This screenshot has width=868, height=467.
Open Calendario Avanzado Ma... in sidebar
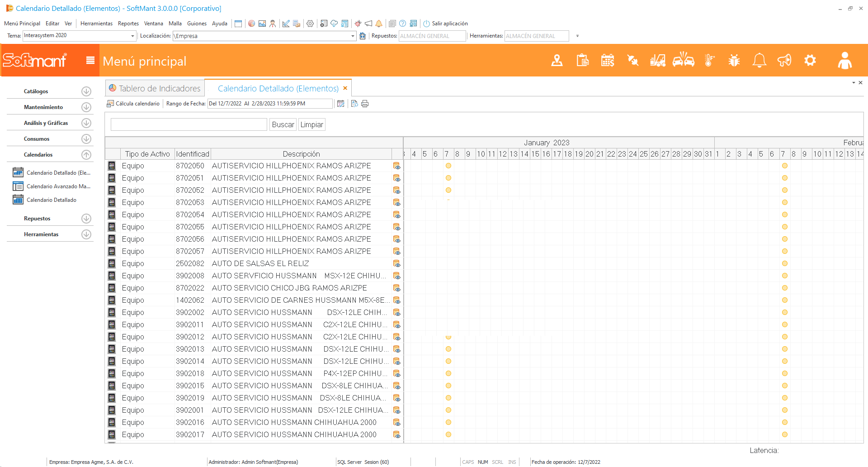(52, 186)
